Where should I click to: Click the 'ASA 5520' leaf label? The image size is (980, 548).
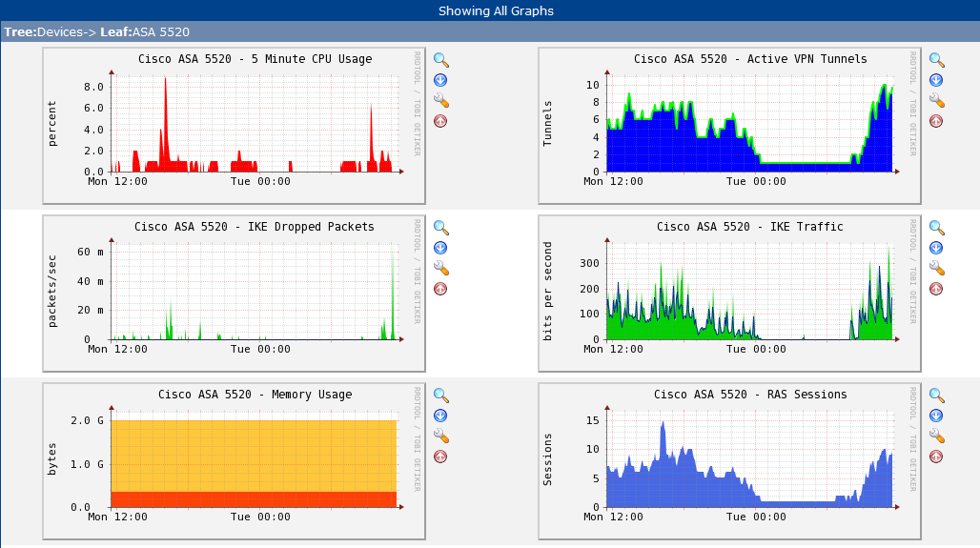tap(160, 31)
